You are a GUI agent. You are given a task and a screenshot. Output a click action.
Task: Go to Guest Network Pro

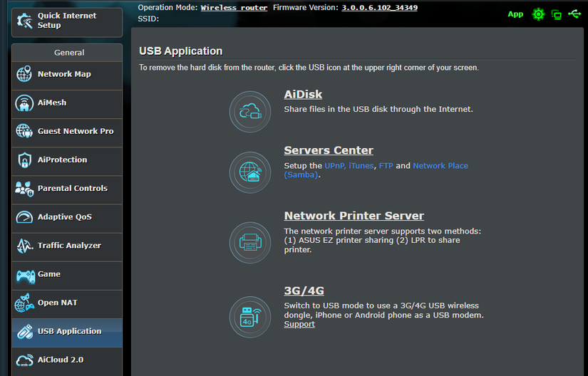tap(75, 131)
